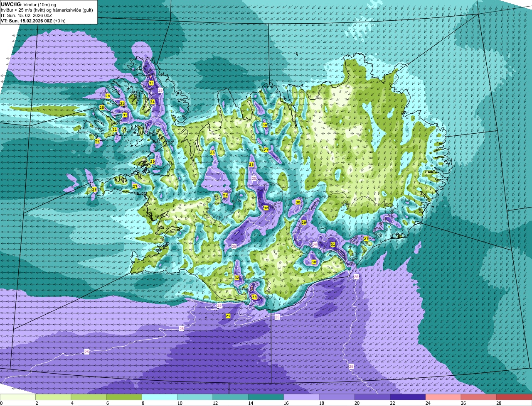The height and width of the screenshot is (406, 532).
Task: Click the yellow "25" gust label in the Westfjords
Action: coord(102,108)
